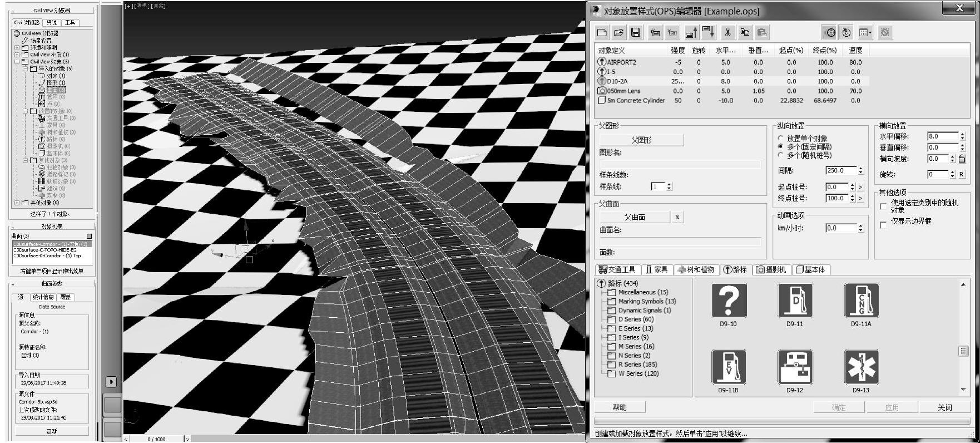
Task: Move the selected element up in the list
Action: [x=691, y=32]
